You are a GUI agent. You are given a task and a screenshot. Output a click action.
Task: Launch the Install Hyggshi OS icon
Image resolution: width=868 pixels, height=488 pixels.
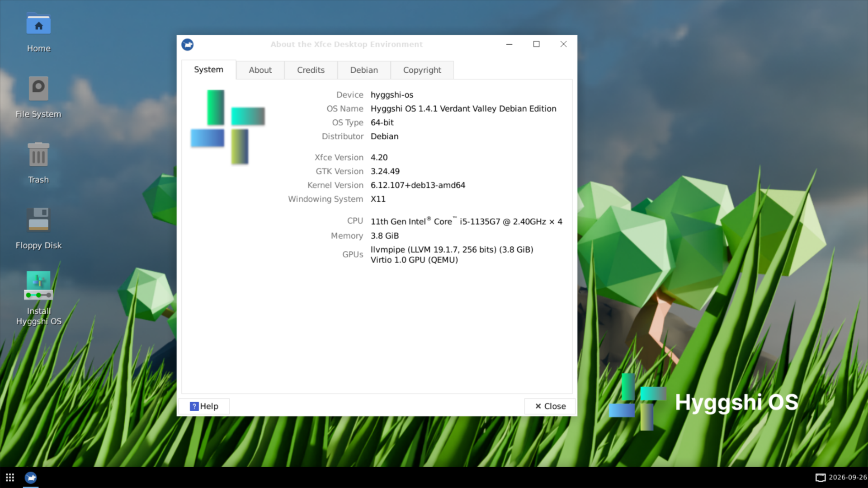pyautogui.click(x=38, y=298)
